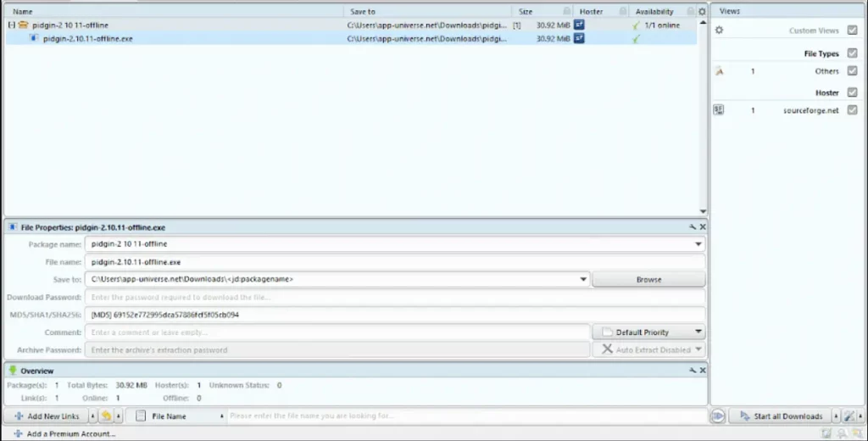
Task: Click lock icon in Hoster column header
Action: tap(623, 11)
